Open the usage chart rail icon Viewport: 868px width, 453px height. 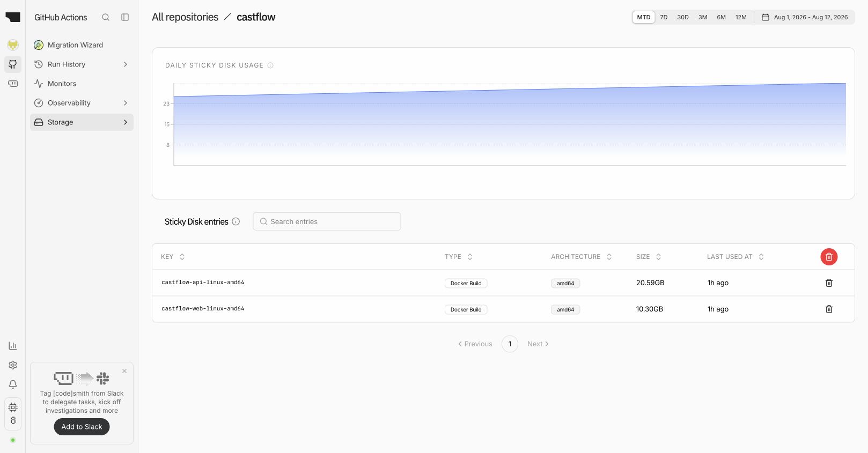(13, 346)
